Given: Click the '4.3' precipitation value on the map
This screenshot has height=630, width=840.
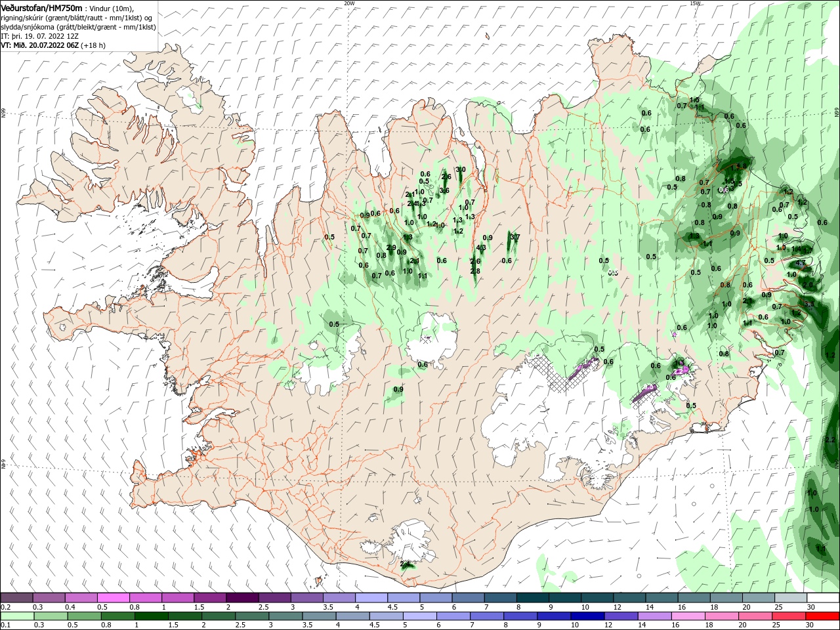Looking at the screenshot, I should click(x=482, y=248).
